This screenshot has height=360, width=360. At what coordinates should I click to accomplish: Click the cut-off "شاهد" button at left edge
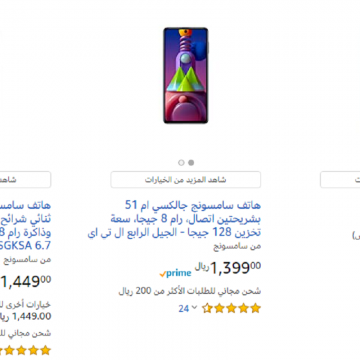pyautogui.click(x=25, y=180)
